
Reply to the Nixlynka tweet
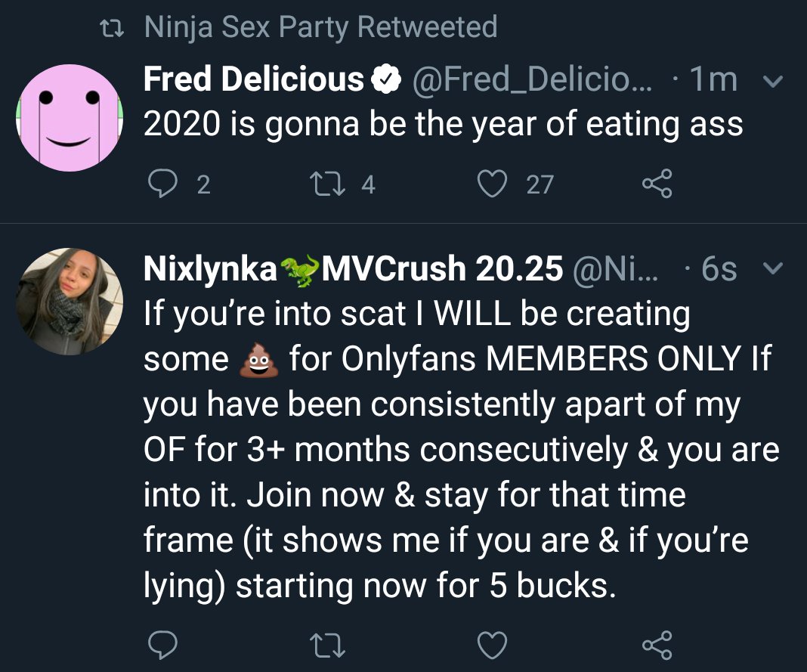(159, 645)
